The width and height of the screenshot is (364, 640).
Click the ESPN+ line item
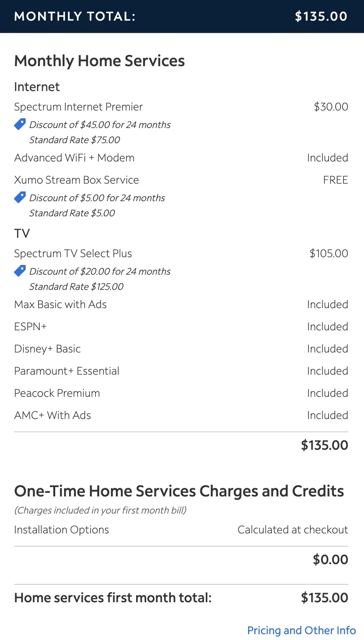30,326
